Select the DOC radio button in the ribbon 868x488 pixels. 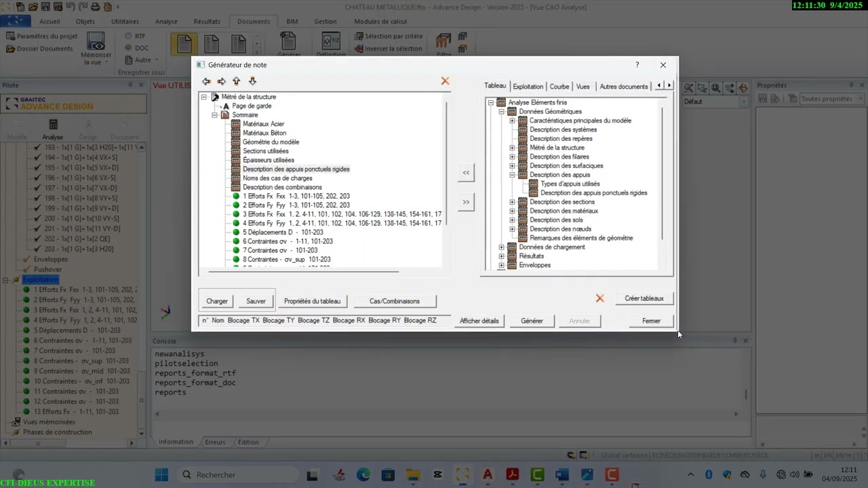pos(129,47)
